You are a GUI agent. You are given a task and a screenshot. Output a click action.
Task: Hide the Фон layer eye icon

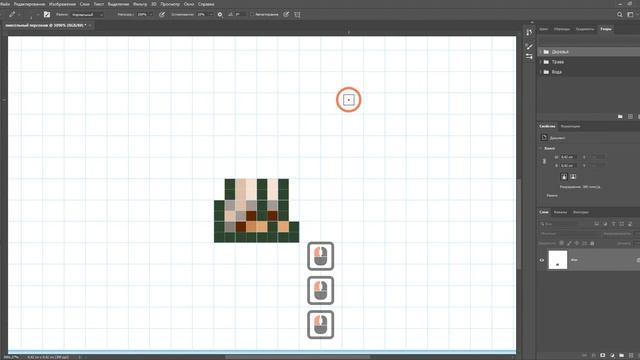(542, 260)
